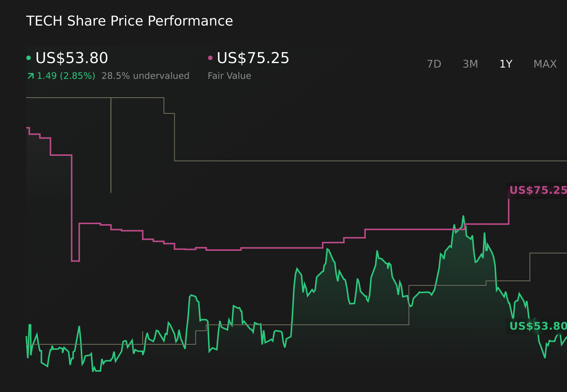This screenshot has width=567, height=392.
Task: Toggle the share price series visibility
Action: pos(29,58)
